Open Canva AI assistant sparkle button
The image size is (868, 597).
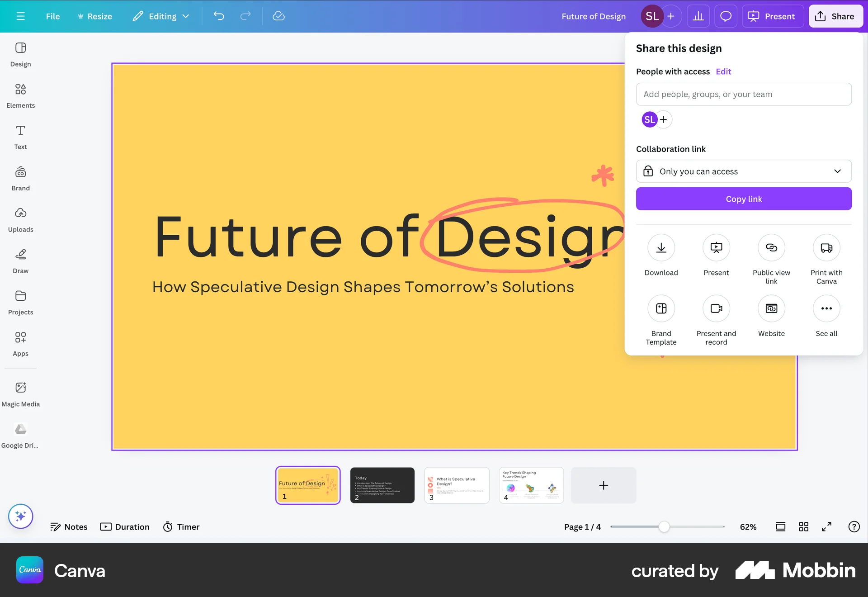point(20,516)
